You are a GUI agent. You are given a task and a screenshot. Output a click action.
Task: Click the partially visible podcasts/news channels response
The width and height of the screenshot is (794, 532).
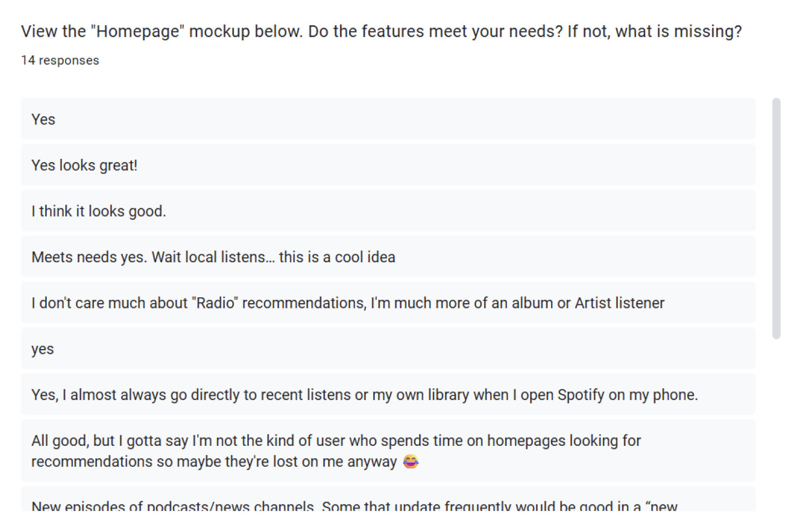point(388,499)
